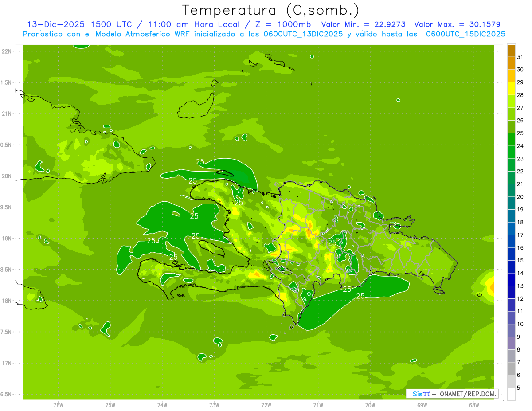Click the 17N latitude axis label
Viewport: 532px width, 411px height.
pos(7,363)
